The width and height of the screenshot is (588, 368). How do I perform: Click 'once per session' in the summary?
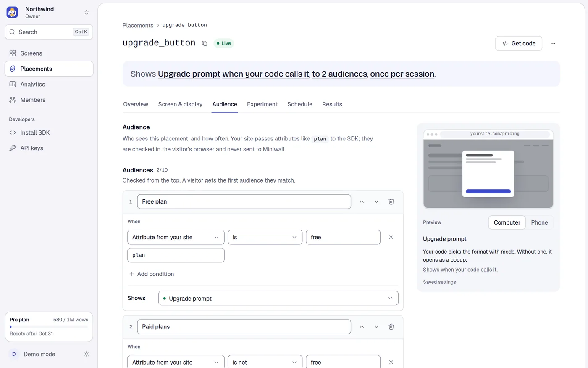[x=402, y=74]
